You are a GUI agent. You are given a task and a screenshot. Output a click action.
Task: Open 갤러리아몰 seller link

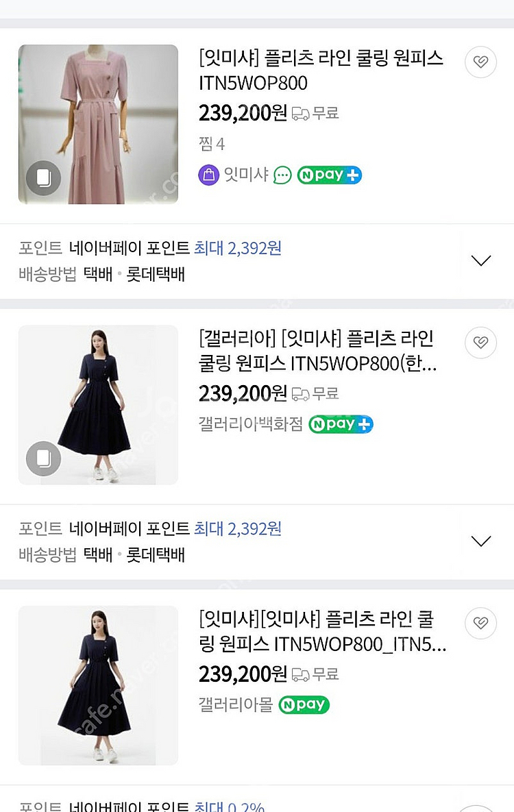coord(235,704)
